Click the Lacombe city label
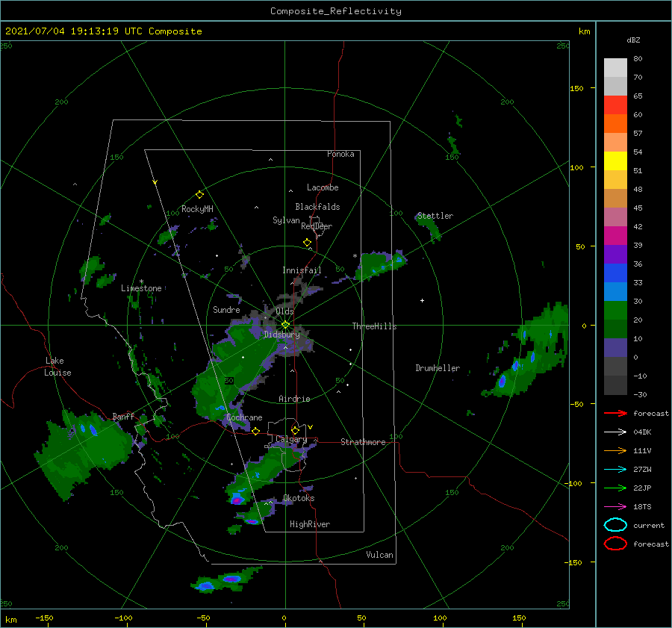The height and width of the screenshot is (628, 672). pos(323,187)
